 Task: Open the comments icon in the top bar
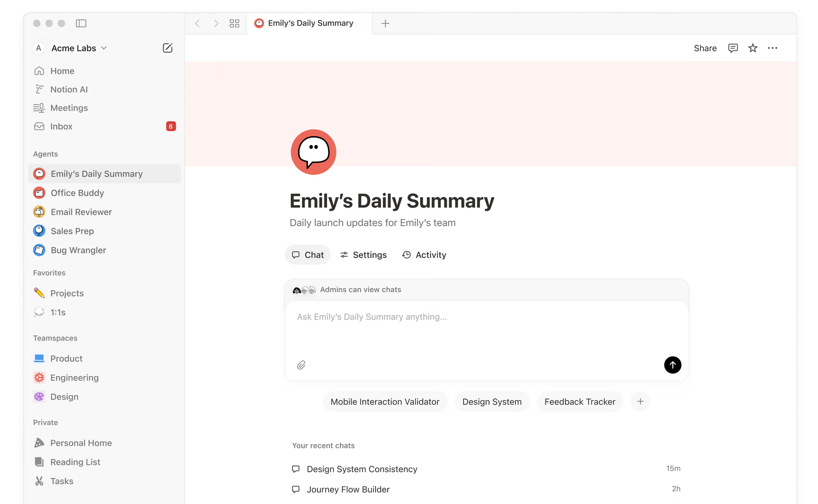[x=733, y=48]
